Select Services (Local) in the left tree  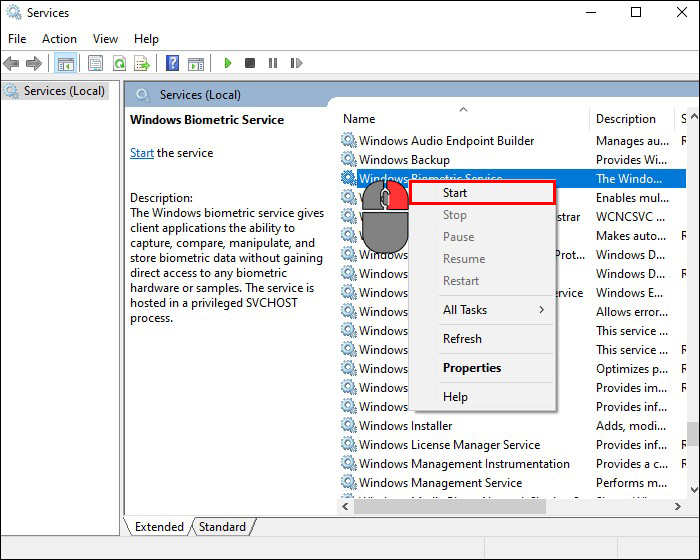tap(63, 91)
